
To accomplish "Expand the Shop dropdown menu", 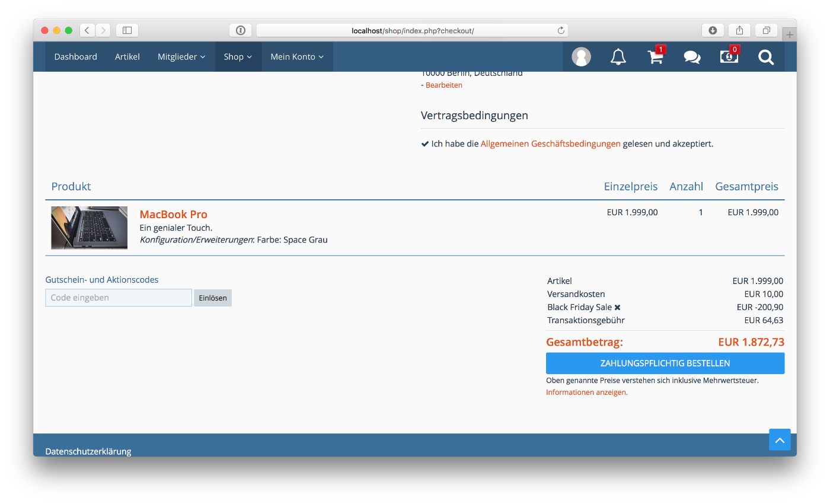I will click(238, 57).
